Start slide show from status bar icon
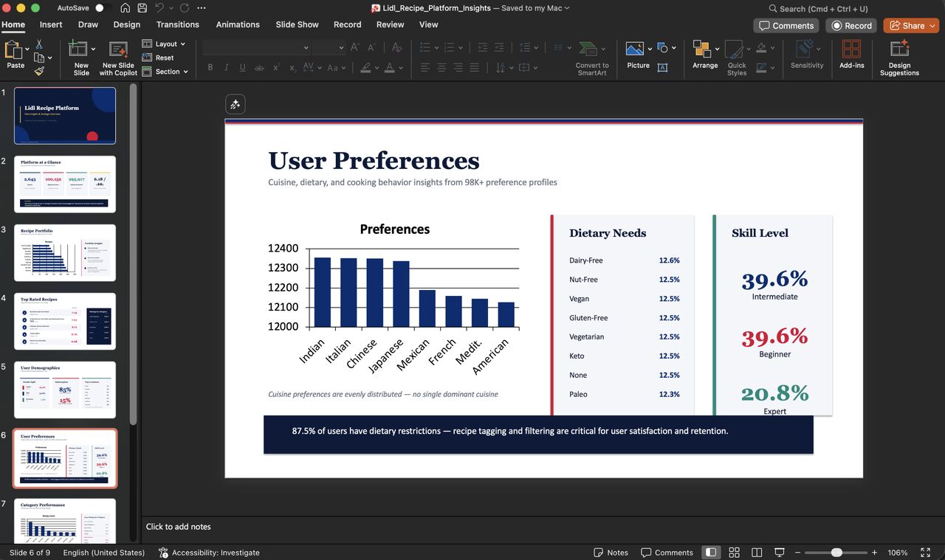Screen dimensions: 945x560 [x=779, y=553]
